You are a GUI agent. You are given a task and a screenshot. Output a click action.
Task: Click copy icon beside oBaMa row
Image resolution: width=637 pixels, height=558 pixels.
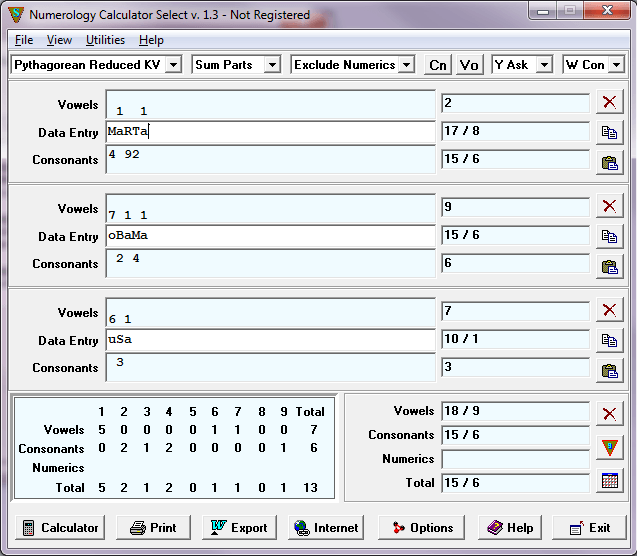coord(609,237)
